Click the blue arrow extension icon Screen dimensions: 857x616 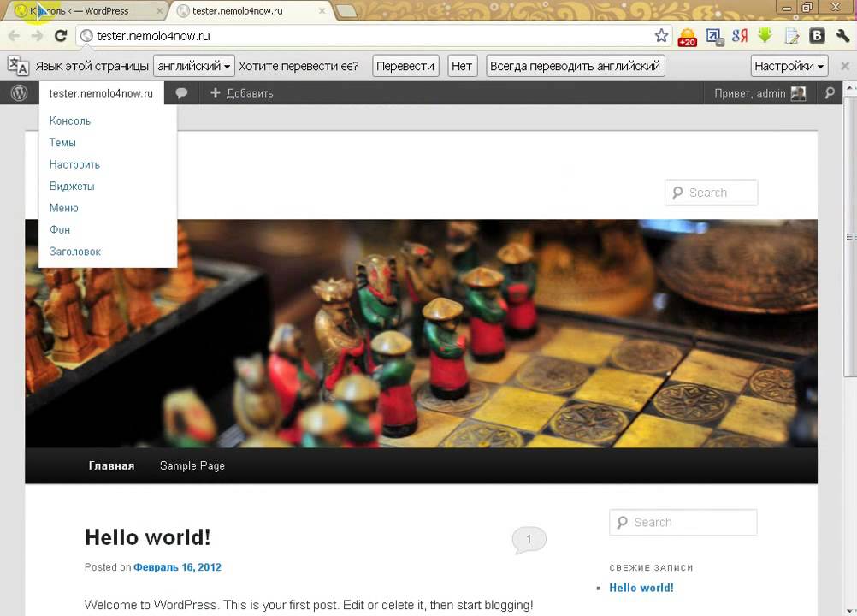pos(714,37)
